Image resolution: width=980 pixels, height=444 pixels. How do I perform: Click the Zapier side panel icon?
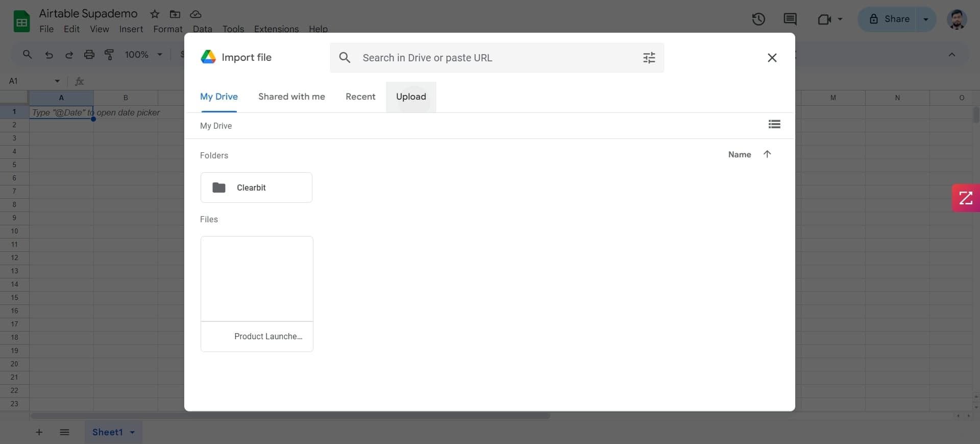coord(966,198)
